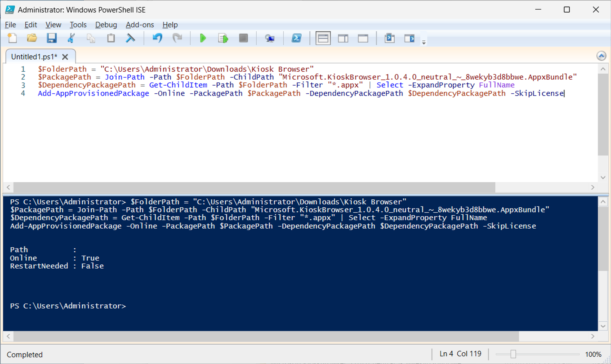
Task: Paste clipboard with Paste icon
Action: 111,38
